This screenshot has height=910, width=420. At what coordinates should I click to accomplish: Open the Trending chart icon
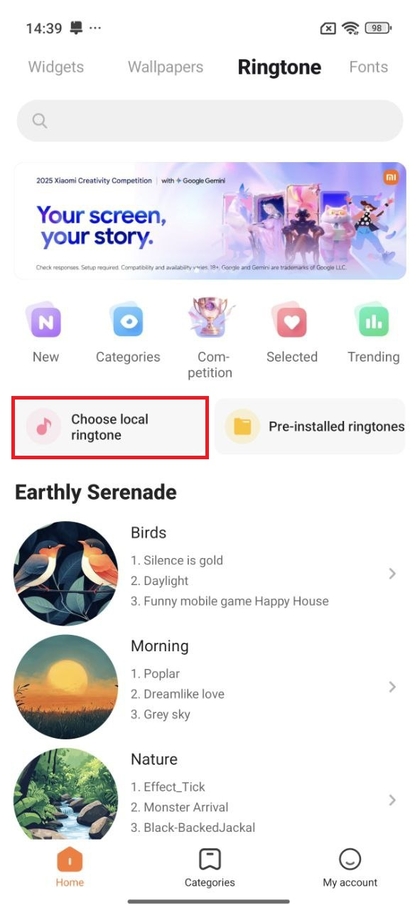[373, 321]
